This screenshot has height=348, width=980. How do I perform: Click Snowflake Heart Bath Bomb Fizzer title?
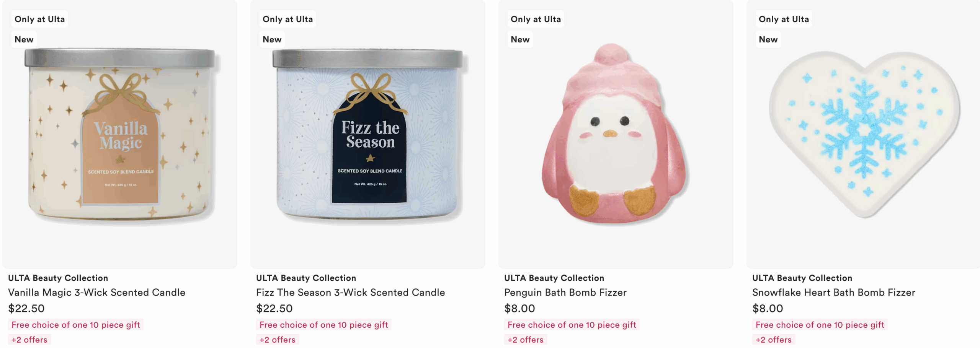(834, 293)
